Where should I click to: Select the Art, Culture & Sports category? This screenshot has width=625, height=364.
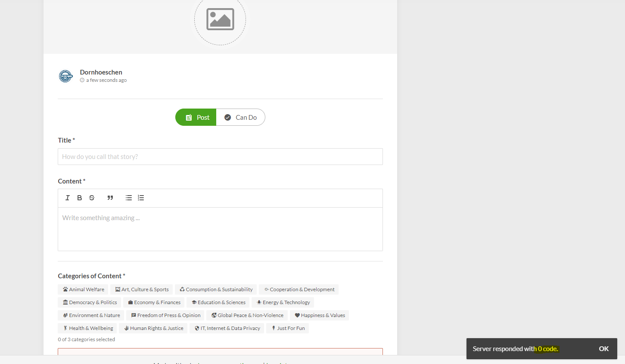142,289
